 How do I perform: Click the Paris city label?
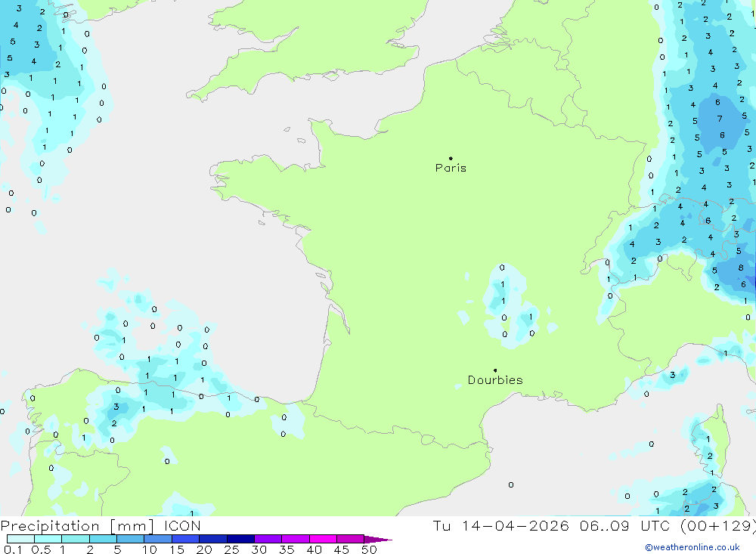[x=451, y=168]
